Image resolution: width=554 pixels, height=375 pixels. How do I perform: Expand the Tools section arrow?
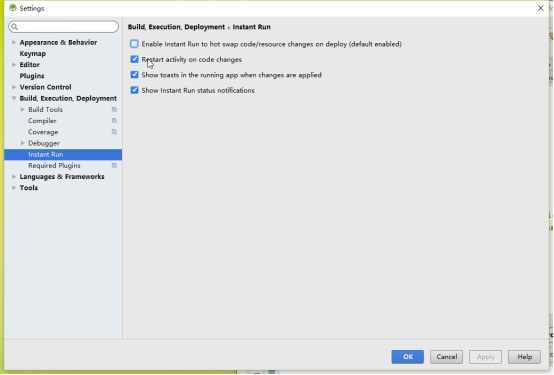coord(14,188)
